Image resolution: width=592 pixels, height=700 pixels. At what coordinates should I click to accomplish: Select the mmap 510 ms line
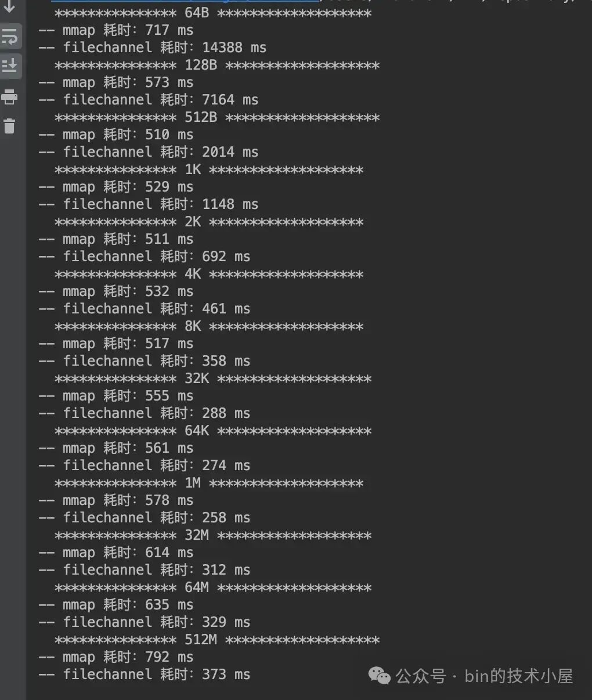point(115,135)
